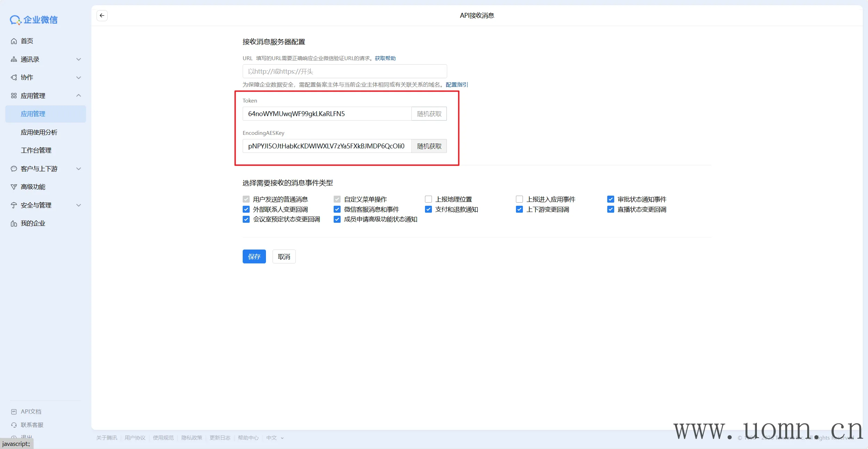Click the 高级功能 sidebar icon

point(14,187)
